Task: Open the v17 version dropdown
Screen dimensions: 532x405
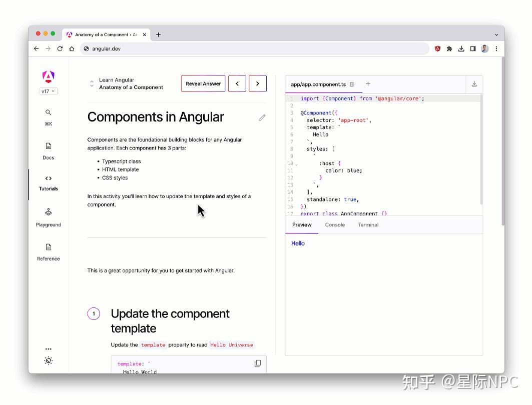Action: (x=48, y=91)
